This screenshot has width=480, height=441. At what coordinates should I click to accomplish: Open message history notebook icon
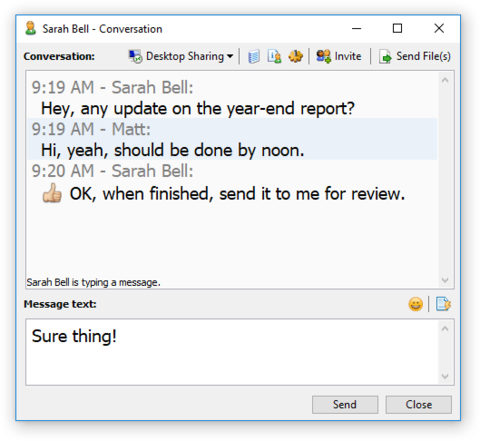254,56
